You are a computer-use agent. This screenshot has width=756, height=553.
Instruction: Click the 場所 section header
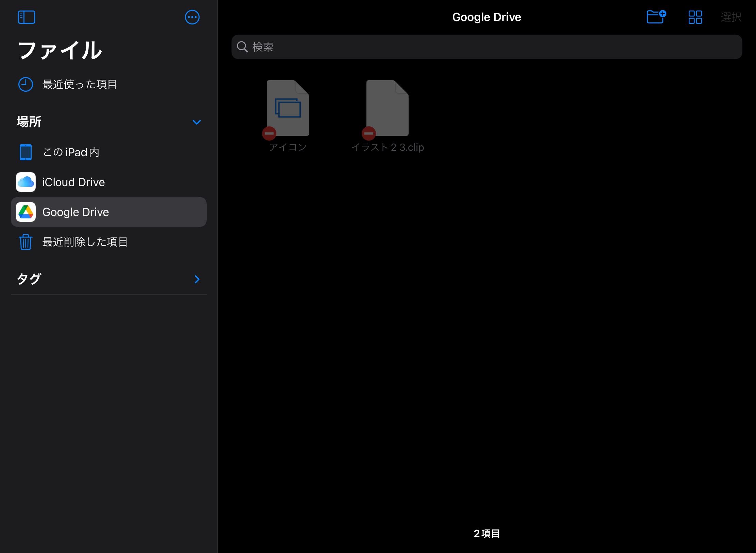click(29, 122)
